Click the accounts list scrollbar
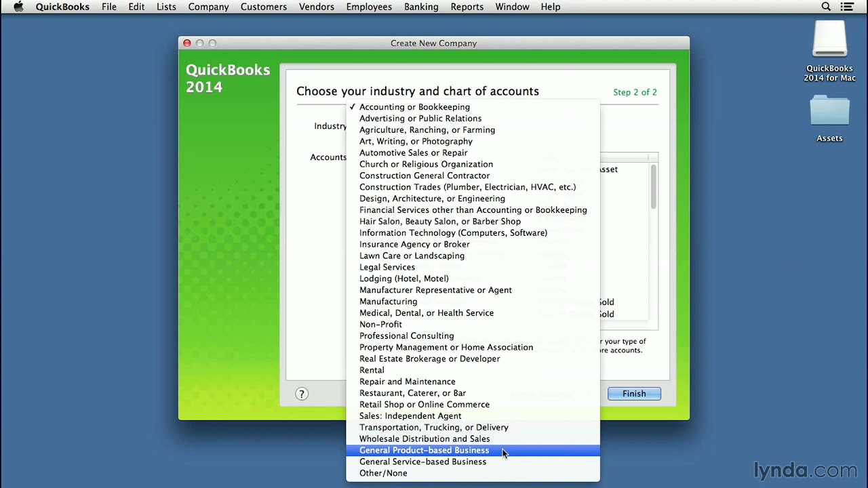 click(x=653, y=186)
